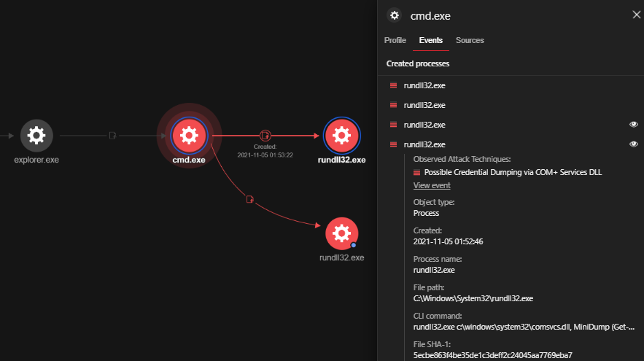This screenshot has height=361, width=644.
Task: Click the gear icon in the cmd.exe panel header
Action: [395, 15]
